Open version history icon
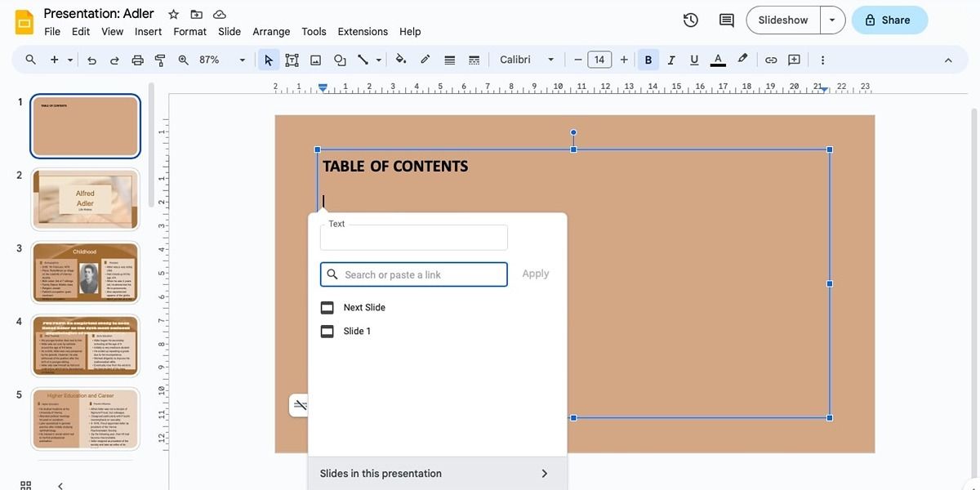980x490 pixels. tap(690, 19)
